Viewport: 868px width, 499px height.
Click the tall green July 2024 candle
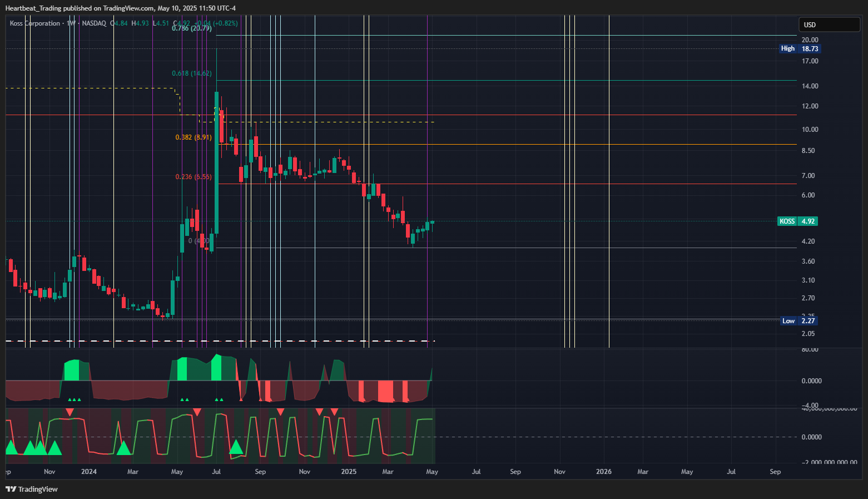(216, 162)
